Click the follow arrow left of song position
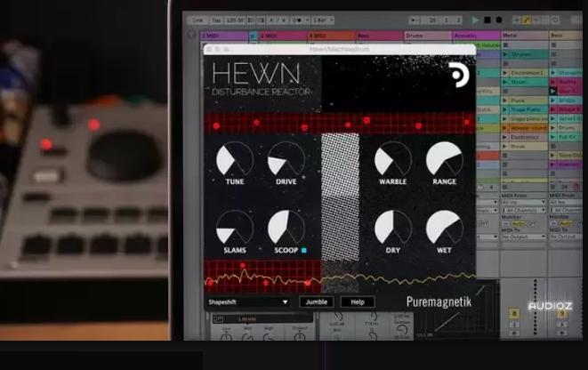The height and width of the screenshot is (370, 588). coord(414,20)
